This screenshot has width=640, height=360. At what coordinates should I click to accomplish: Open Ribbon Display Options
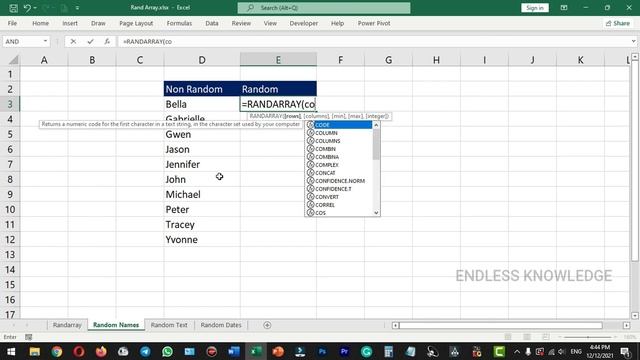(564, 8)
